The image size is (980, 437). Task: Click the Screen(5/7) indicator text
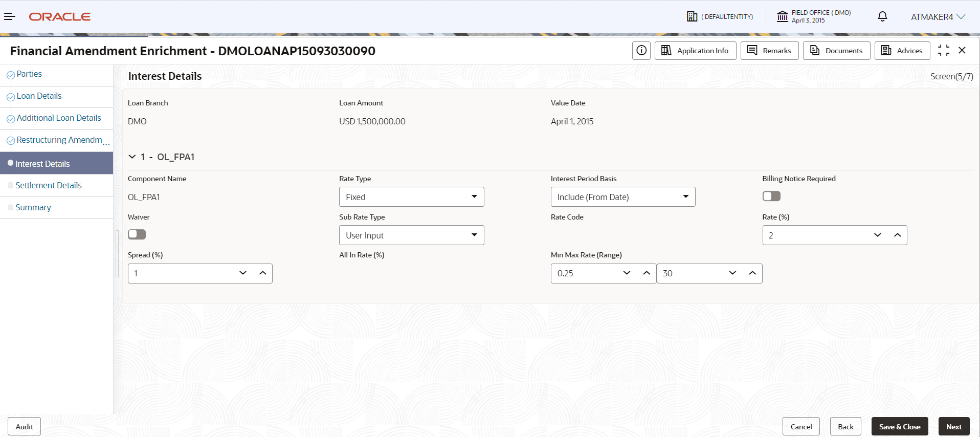(951, 76)
